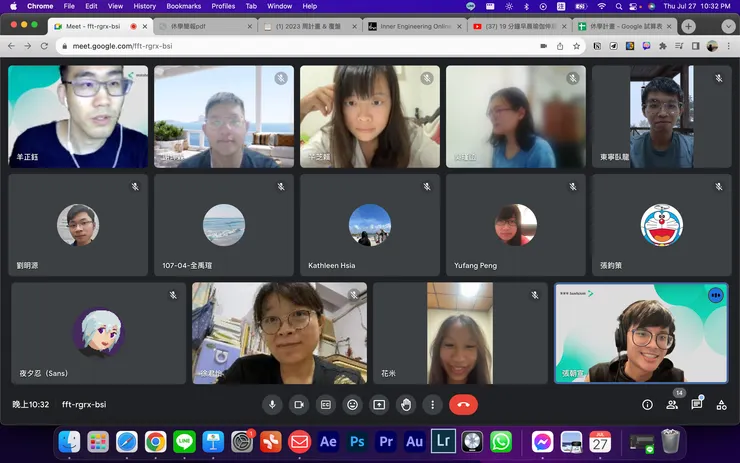The width and height of the screenshot is (740, 463).
Task: Show the participants people panel
Action: (x=672, y=404)
